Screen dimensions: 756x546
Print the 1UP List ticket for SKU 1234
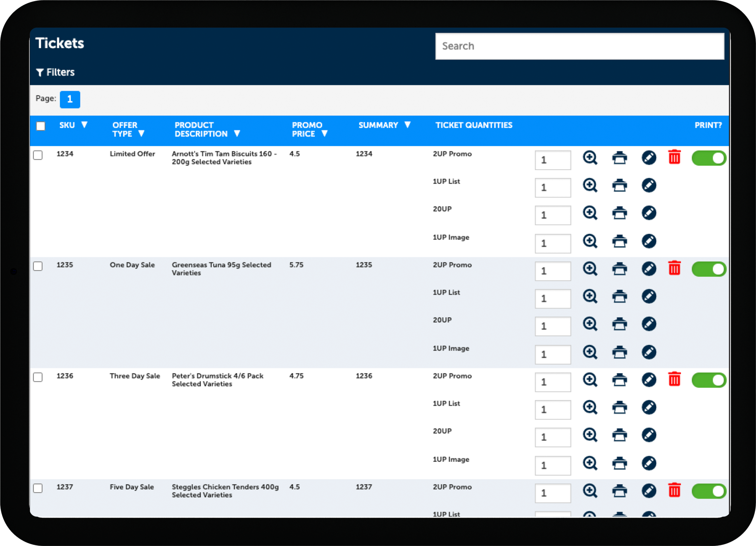tap(619, 185)
